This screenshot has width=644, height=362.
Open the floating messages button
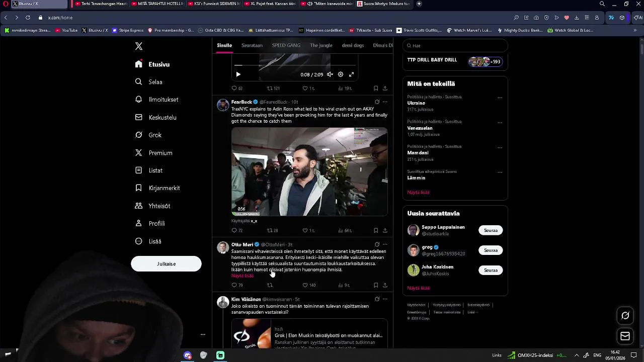(625, 336)
